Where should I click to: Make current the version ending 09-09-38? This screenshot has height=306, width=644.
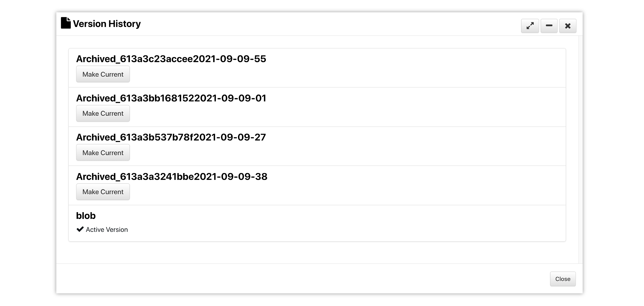tap(103, 192)
